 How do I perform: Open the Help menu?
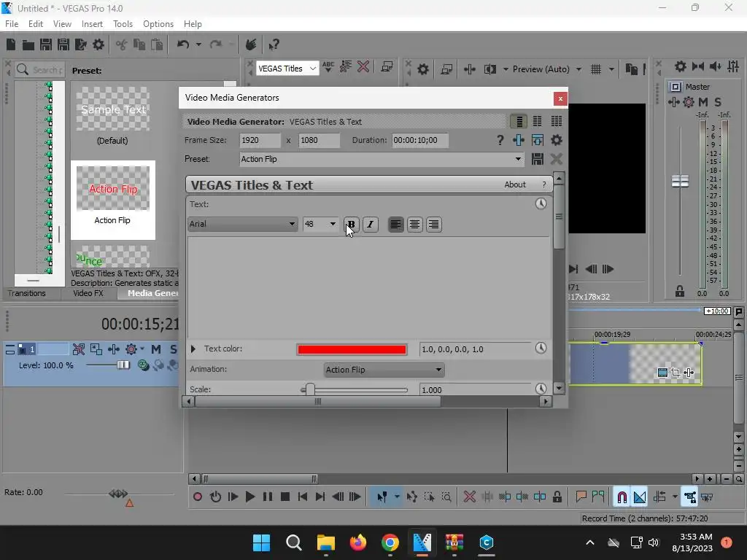click(x=193, y=24)
